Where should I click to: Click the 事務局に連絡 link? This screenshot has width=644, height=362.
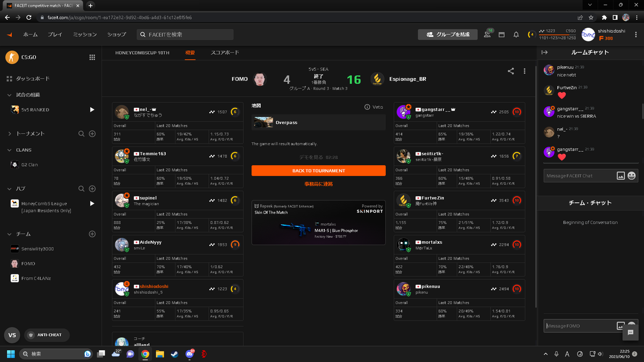point(318,184)
